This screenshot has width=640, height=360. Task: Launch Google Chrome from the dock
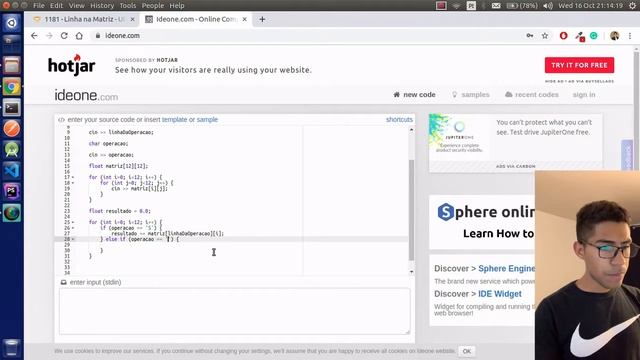[12, 87]
